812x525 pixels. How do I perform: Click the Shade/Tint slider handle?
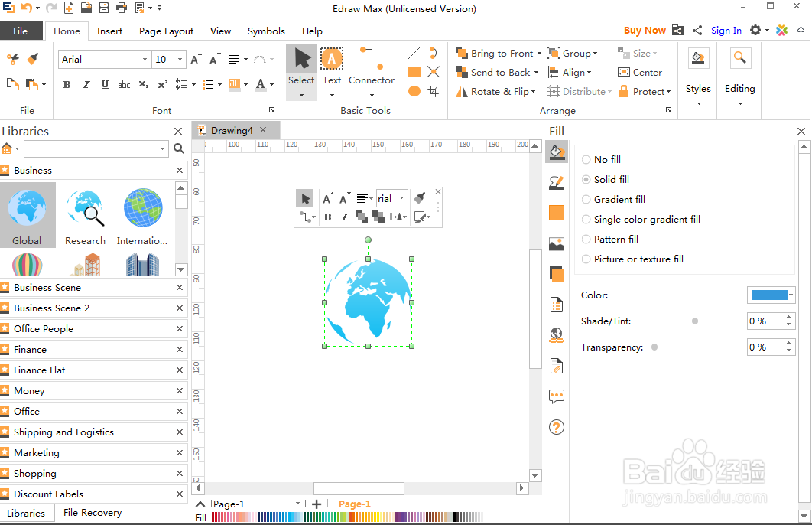point(695,321)
